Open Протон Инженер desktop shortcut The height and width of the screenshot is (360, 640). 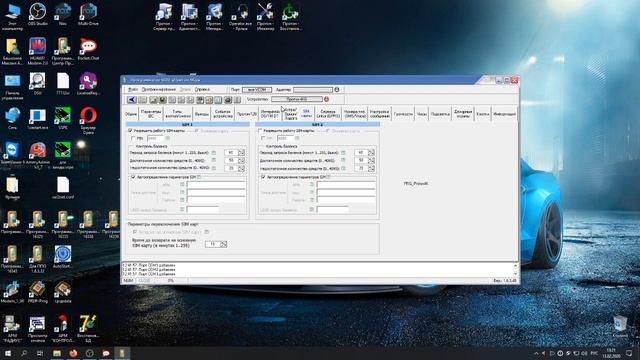(x=265, y=17)
